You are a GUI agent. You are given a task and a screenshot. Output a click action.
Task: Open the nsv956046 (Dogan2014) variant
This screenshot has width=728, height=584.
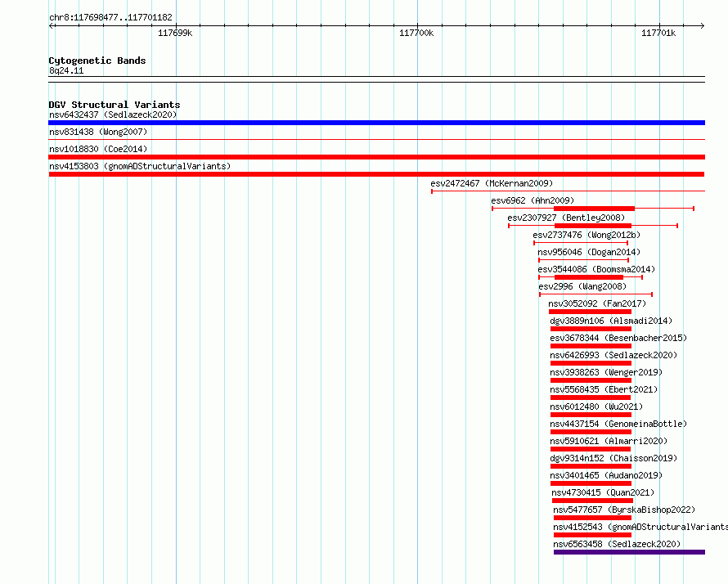point(583,260)
